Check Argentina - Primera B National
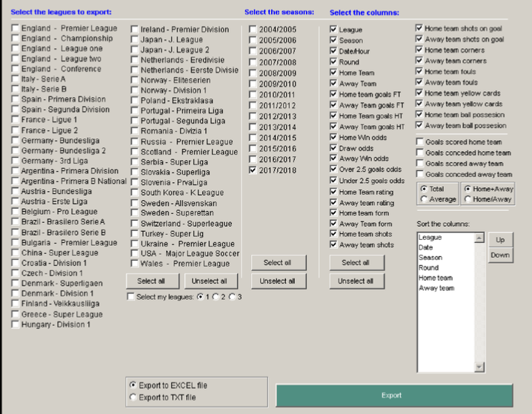This screenshot has height=414, width=532. [16, 181]
